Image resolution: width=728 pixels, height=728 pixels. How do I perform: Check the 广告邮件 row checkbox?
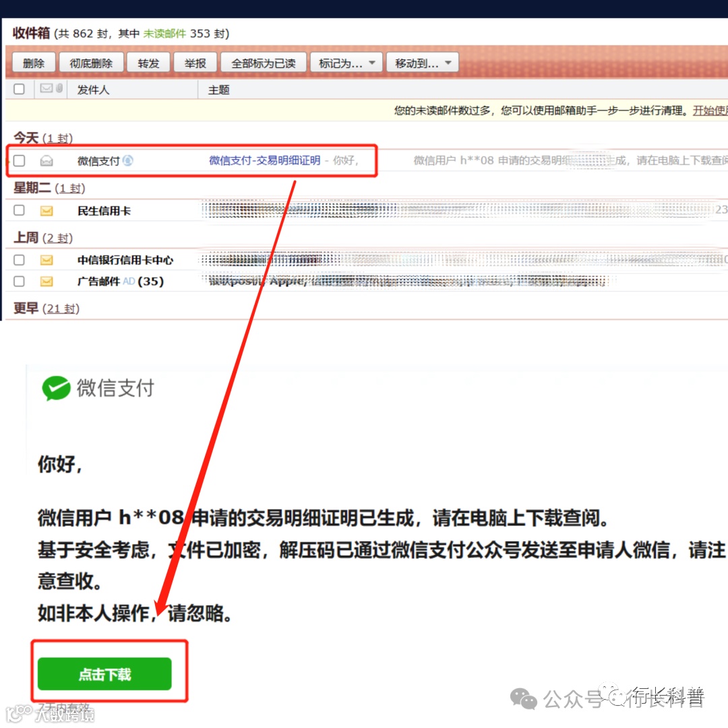(19, 281)
